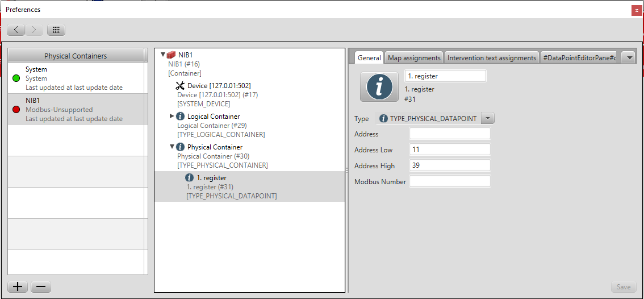Screen dimensions: 644x299
Task: Collapse the NIB1 root tree node
Action: pyautogui.click(x=163, y=55)
